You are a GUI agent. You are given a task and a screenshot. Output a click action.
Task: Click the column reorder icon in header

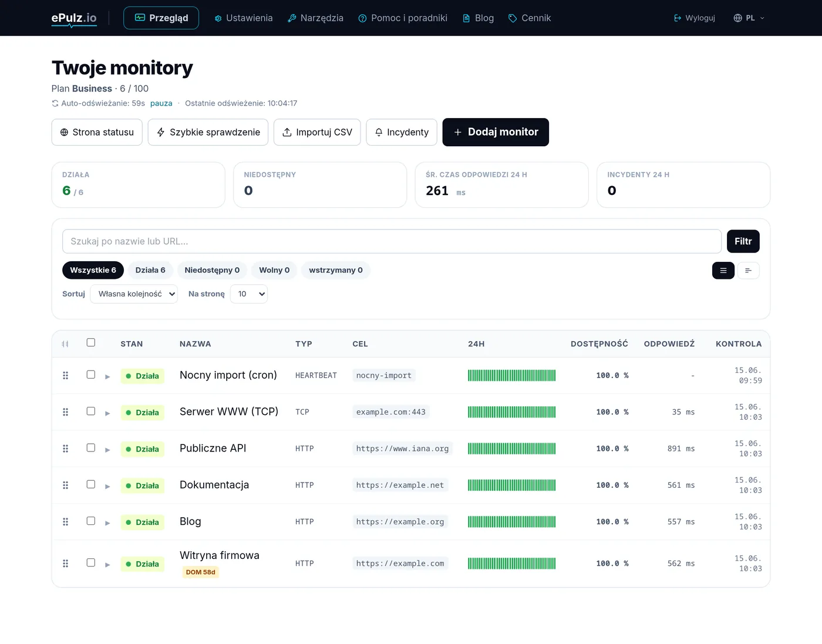pos(65,344)
